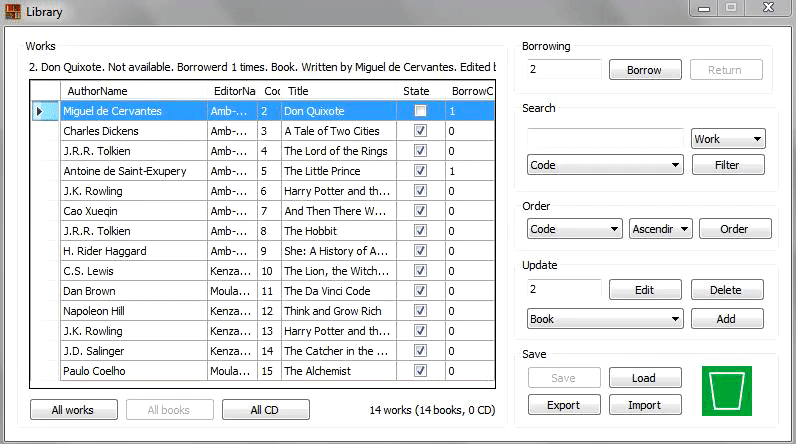The width and height of the screenshot is (796, 444).
Task: Open the Work dropdown in Search
Action: pyautogui.click(x=727, y=139)
